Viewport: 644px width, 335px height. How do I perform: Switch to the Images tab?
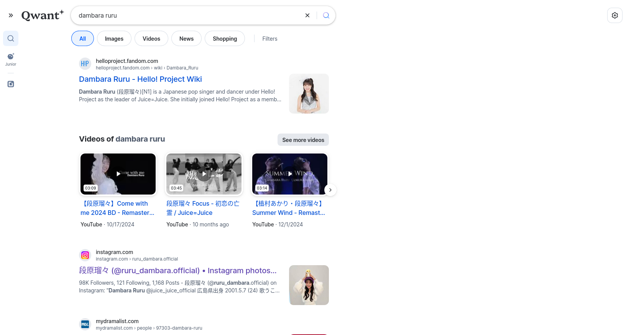(114, 39)
